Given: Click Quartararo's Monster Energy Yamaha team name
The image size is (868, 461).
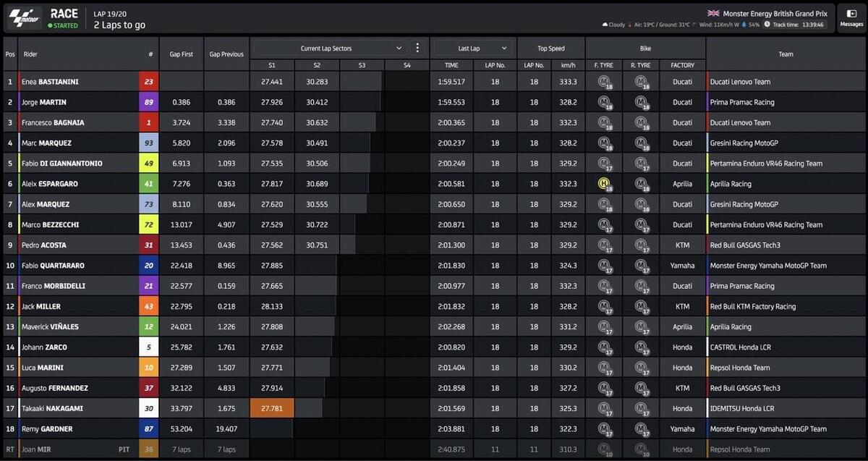Looking at the screenshot, I should pyautogui.click(x=767, y=266).
